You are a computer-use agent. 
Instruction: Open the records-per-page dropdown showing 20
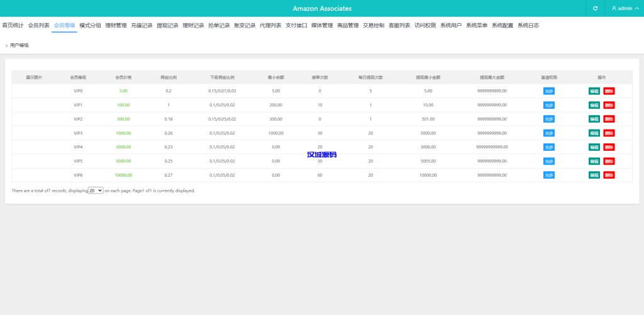point(96,190)
